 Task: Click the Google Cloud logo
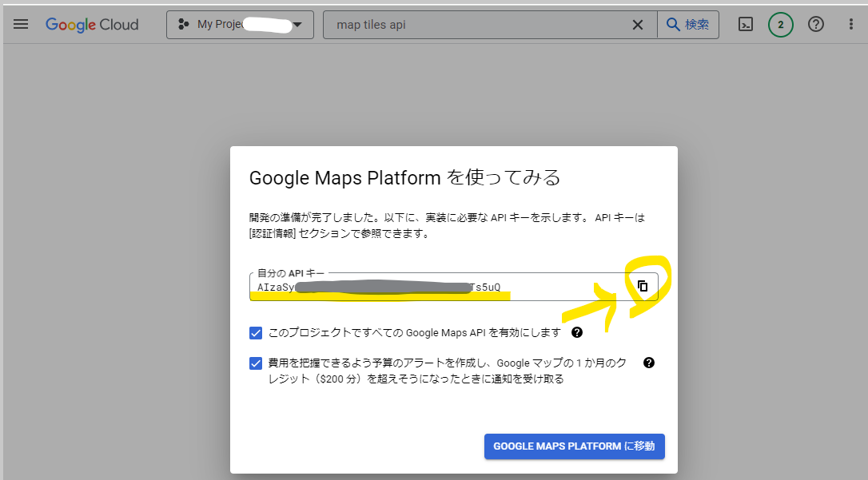point(92,24)
